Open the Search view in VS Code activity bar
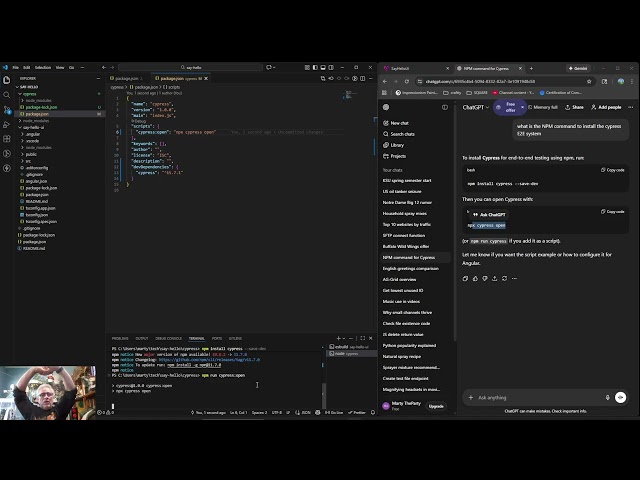Image resolution: width=640 pixels, height=480 pixels. coord(7,95)
